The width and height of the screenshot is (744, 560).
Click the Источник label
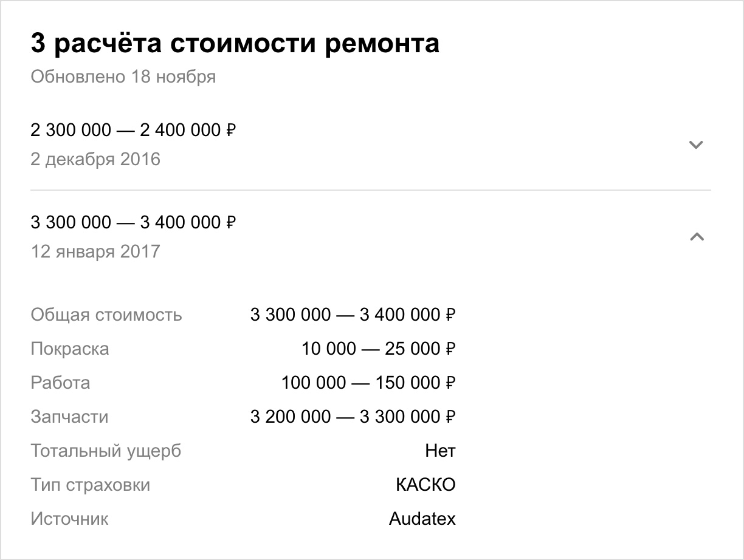tap(69, 519)
